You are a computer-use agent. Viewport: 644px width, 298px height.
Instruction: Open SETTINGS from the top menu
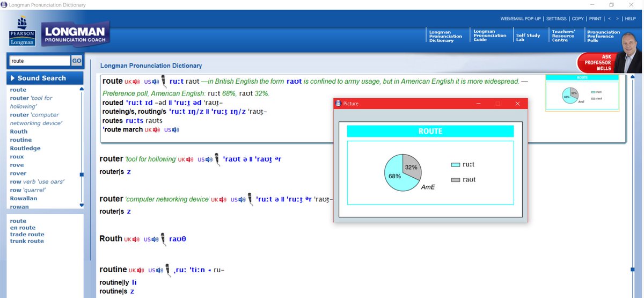557,19
